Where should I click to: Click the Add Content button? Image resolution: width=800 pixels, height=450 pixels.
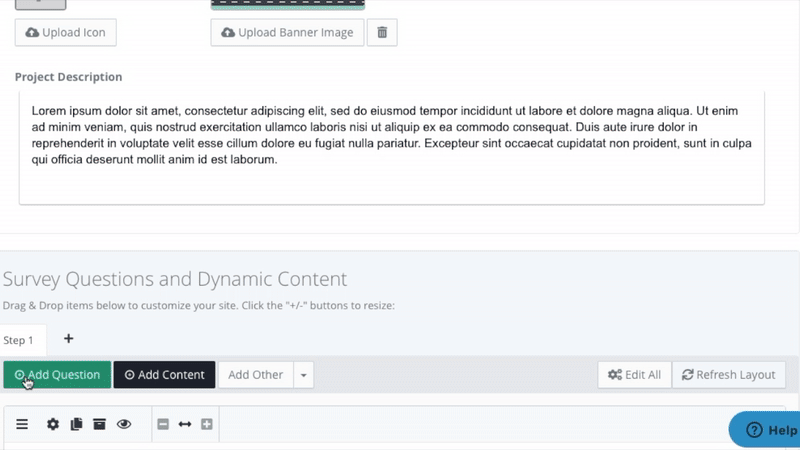coord(164,375)
